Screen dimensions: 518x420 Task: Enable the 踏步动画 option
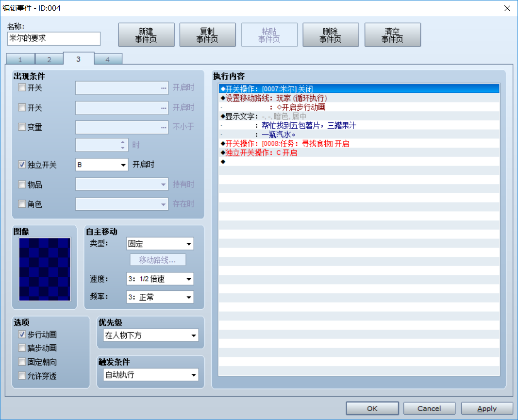pos(22,348)
